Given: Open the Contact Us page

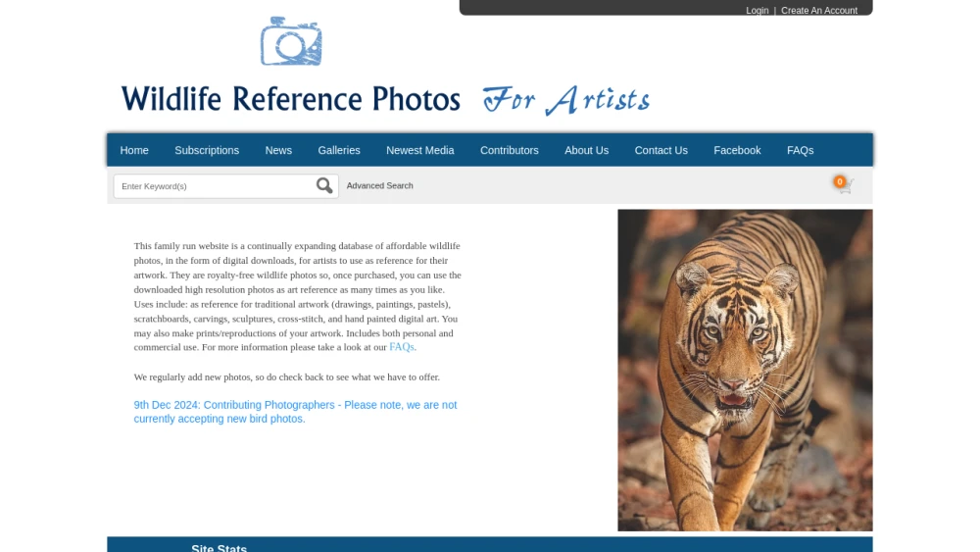Looking at the screenshot, I should tap(661, 150).
